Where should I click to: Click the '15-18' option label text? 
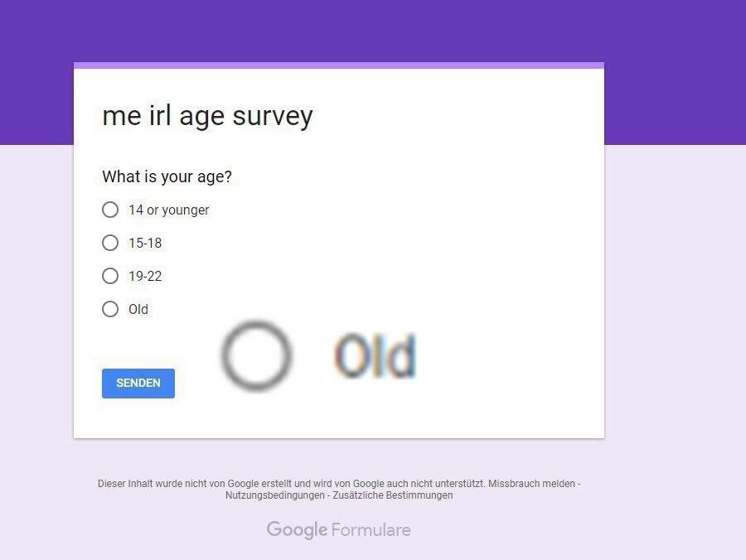point(145,243)
